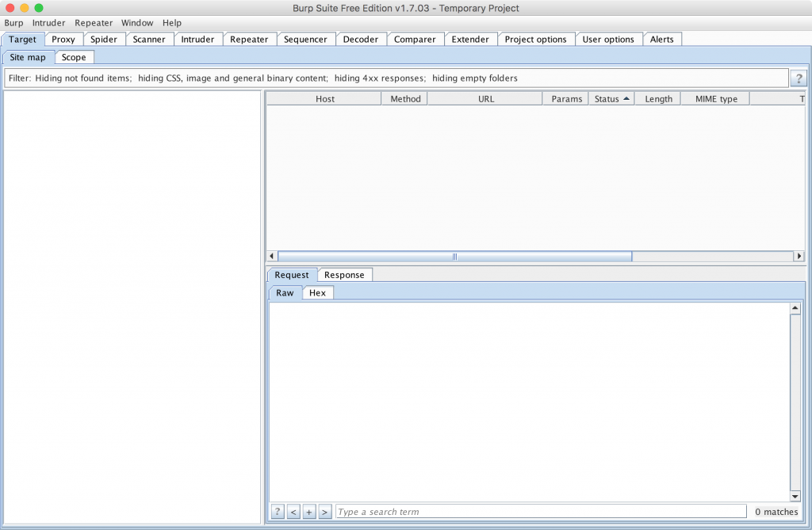Switch to Hex view tab
The image size is (812, 530).
(317, 293)
